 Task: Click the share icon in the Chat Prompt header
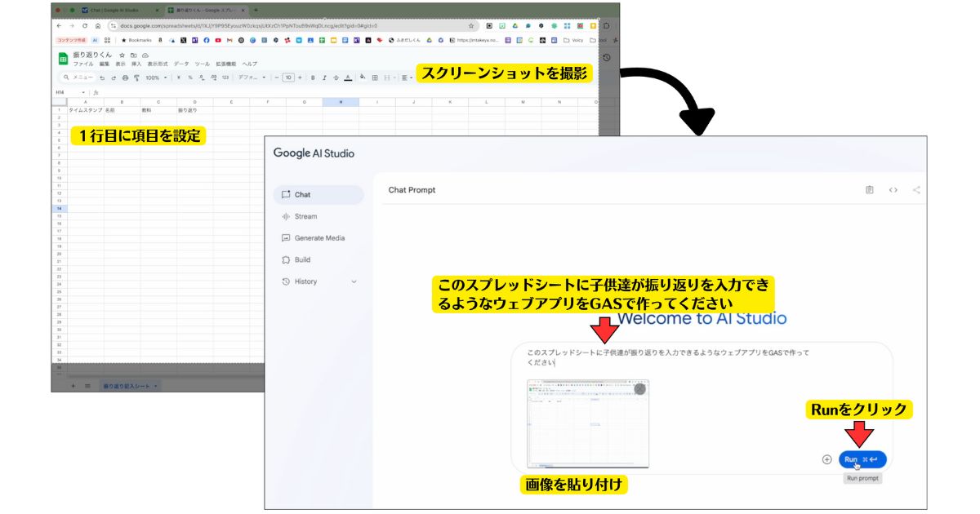click(915, 189)
